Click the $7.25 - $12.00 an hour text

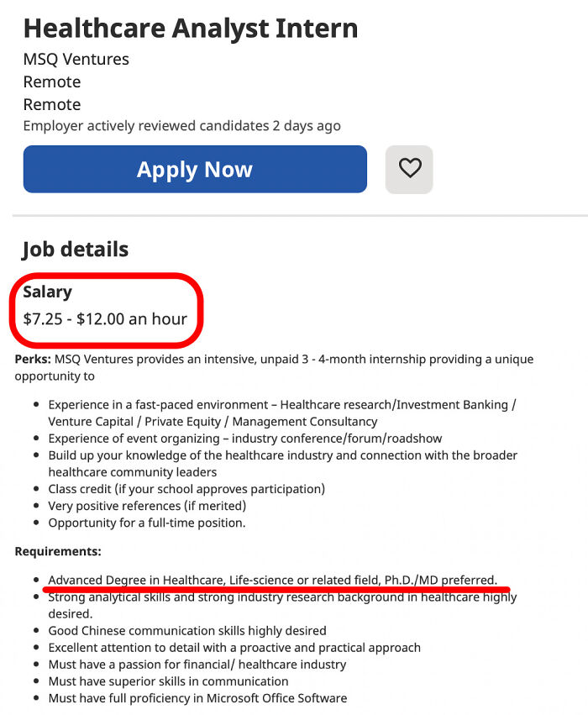pyautogui.click(x=105, y=319)
